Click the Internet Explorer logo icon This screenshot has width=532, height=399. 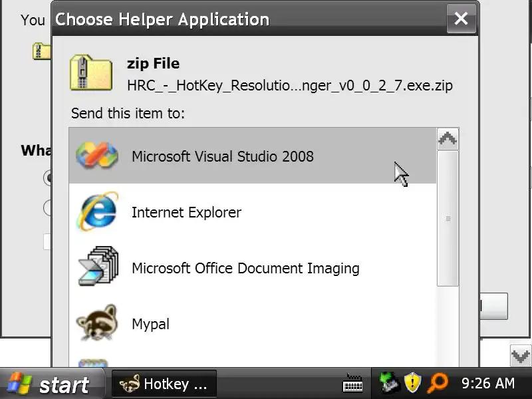(x=97, y=211)
